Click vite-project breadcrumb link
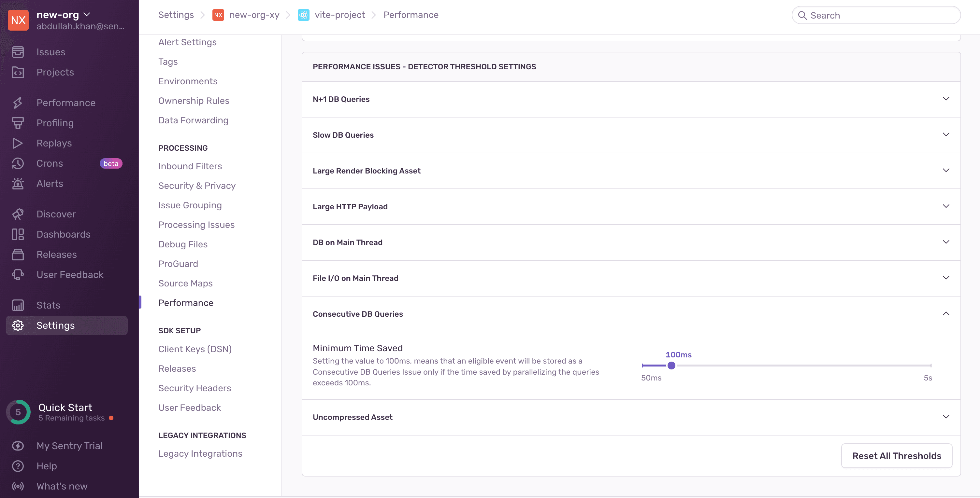980x498 pixels. point(339,15)
